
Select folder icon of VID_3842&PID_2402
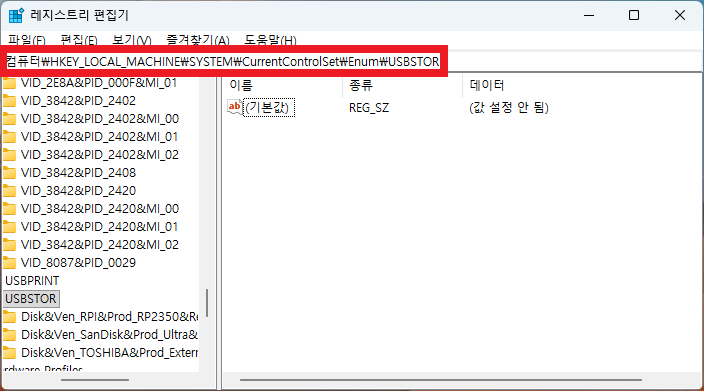click(9, 101)
